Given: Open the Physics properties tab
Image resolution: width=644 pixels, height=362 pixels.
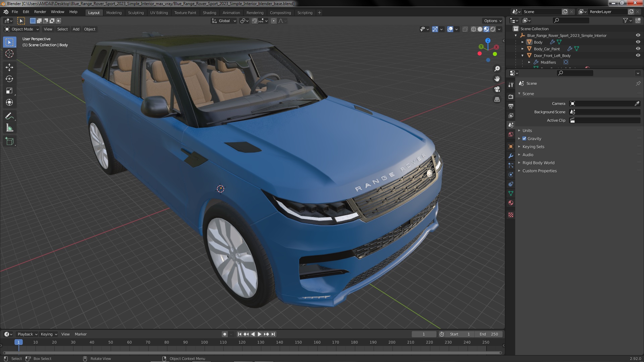Looking at the screenshot, I should coord(511,175).
